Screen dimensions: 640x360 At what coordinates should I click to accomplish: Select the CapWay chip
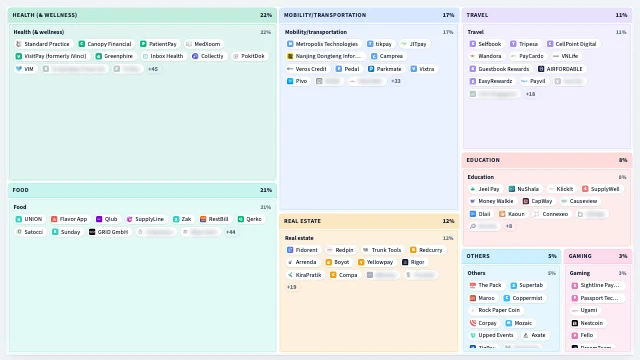[538, 201]
